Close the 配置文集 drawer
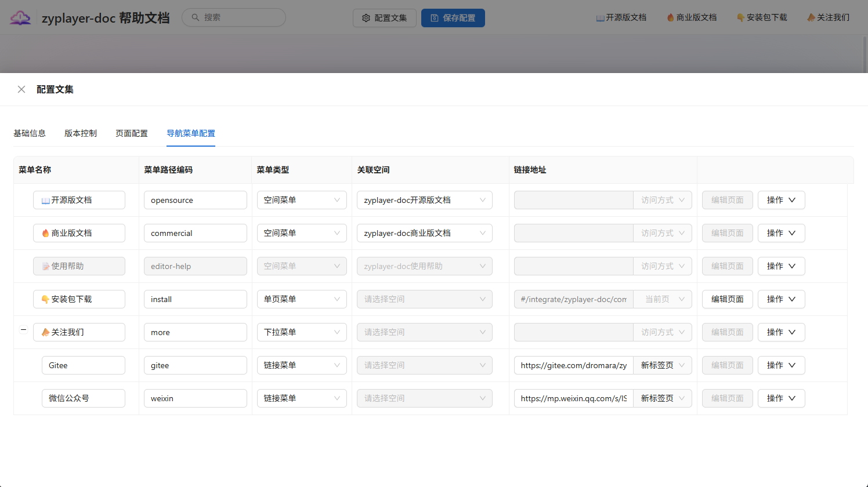This screenshot has width=868, height=487. tap(21, 89)
